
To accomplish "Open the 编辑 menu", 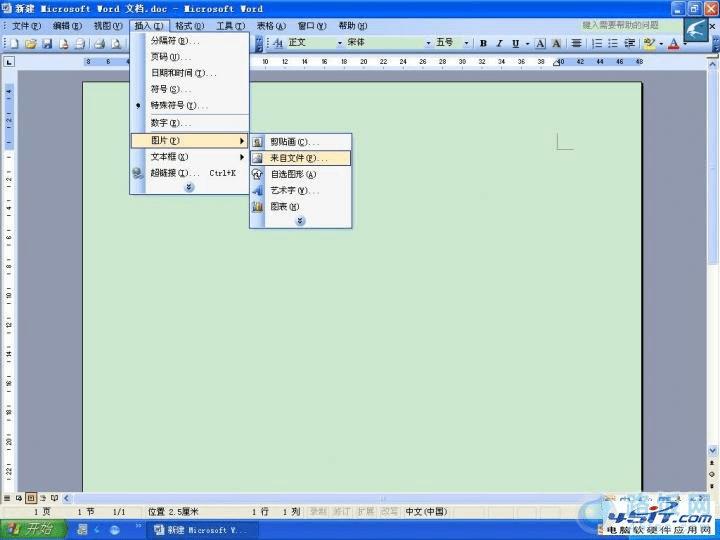I will (x=67, y=26).
